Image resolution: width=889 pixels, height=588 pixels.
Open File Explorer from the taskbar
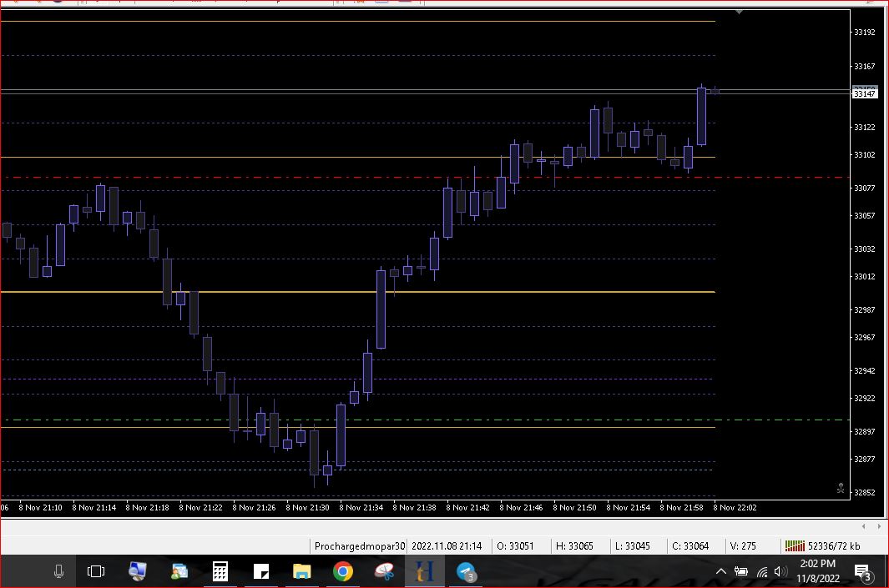301,572
